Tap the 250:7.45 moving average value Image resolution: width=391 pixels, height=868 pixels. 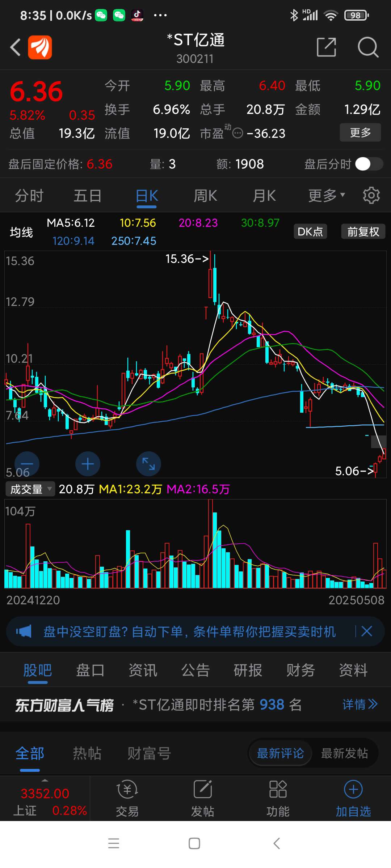click(x=134, y=241)
